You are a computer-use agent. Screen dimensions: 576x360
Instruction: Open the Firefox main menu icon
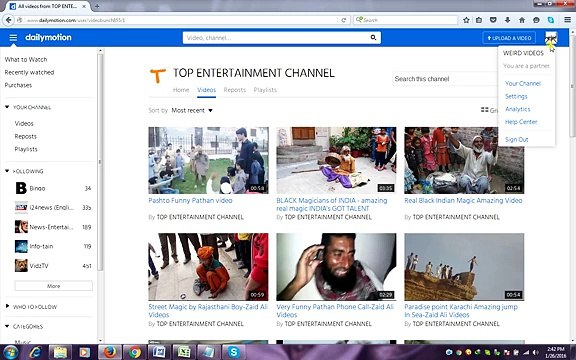click(x=567, y=20)
